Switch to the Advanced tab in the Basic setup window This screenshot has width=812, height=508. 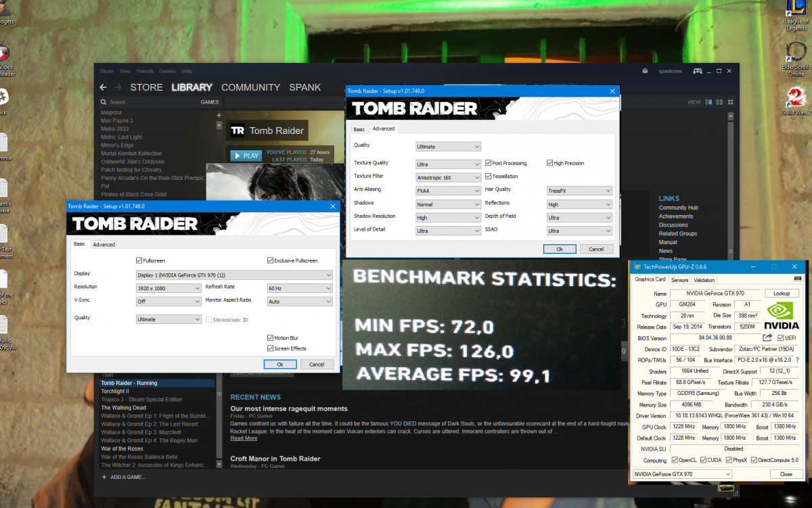pyautogui.click(x=104, y=244)
